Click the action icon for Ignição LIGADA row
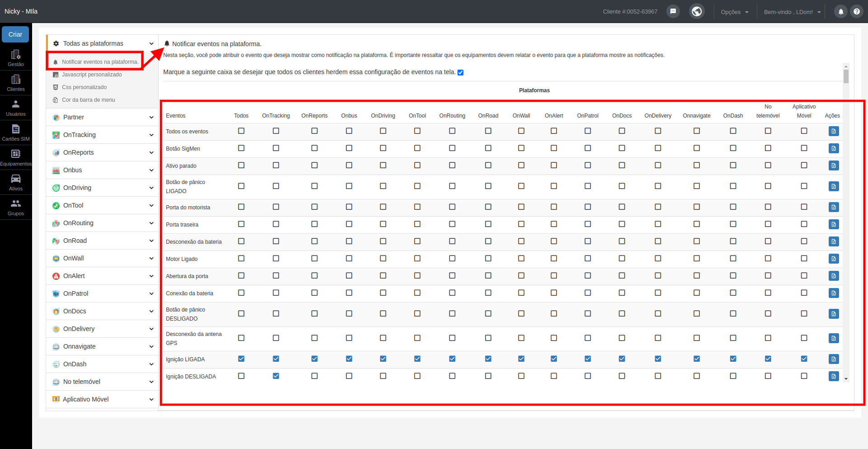Screen dimensions: 868x449 click(834, 359)
